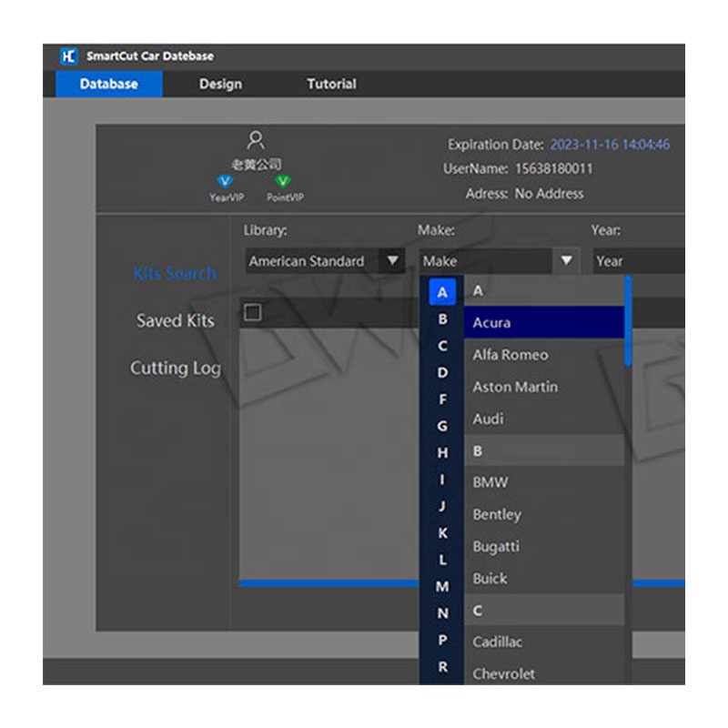
Task: Jump to letter A in index
Action: (x=442, y=292)
